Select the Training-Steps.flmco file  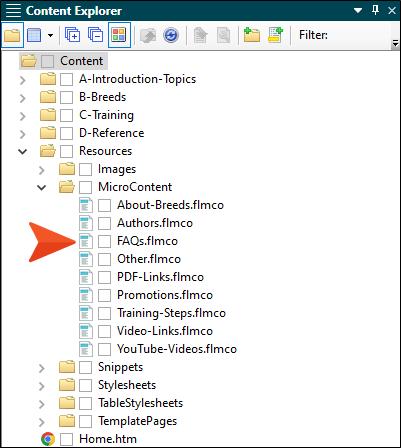171,313
